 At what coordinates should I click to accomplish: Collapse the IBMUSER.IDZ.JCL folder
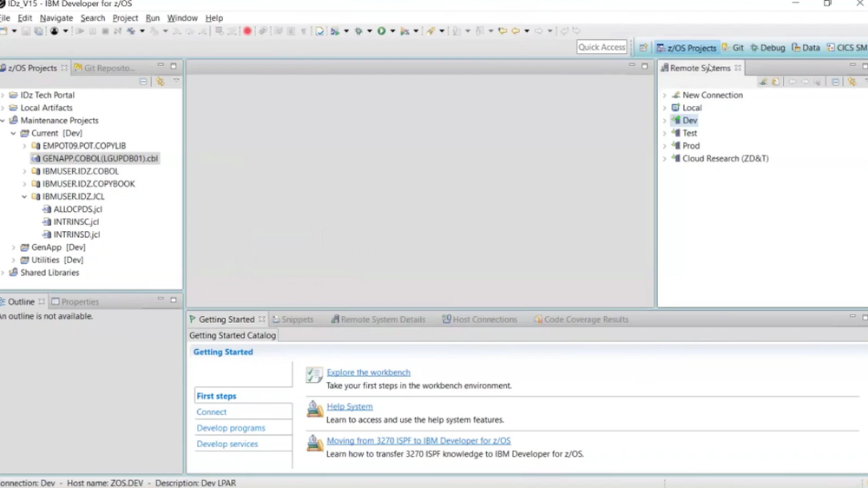pyautogui.click(x=24, y=196)
